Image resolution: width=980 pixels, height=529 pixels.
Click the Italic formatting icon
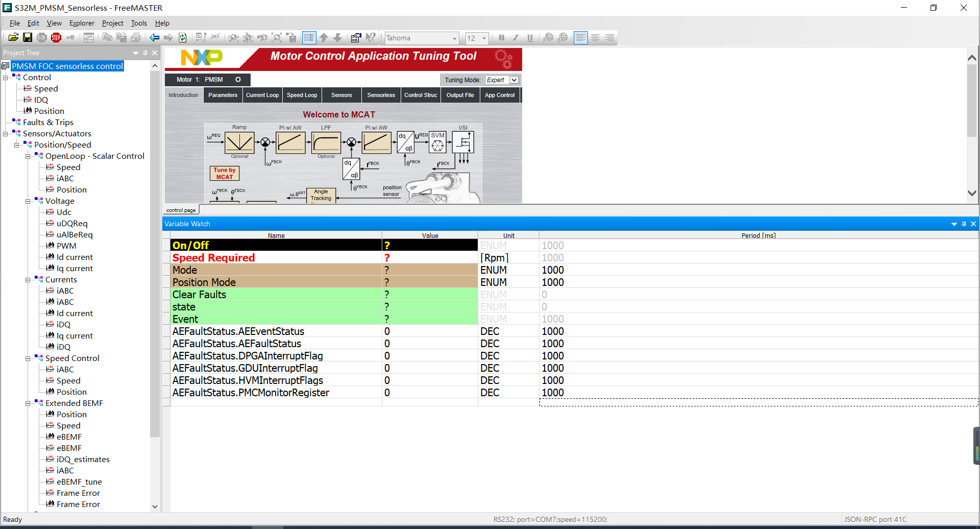pyautogui.click(x=516, y=38)
